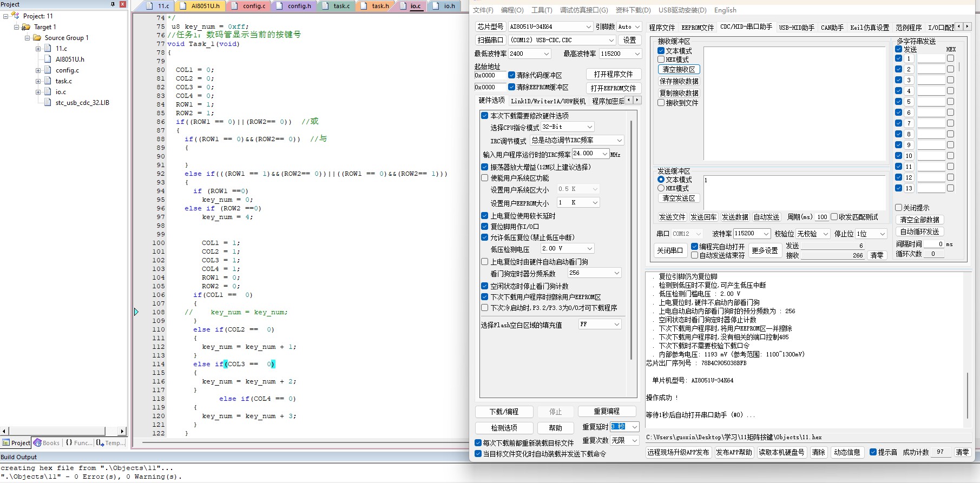This screenshot has height=483, width=980.
Task: Toggle 清除EEPROM缓冲区 checkbox
Action: (511, 87)
